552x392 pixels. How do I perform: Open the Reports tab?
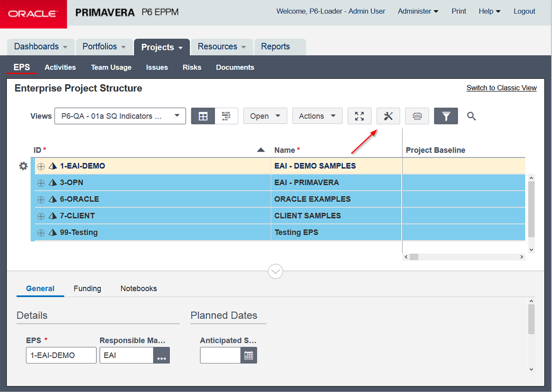(280, 47)
